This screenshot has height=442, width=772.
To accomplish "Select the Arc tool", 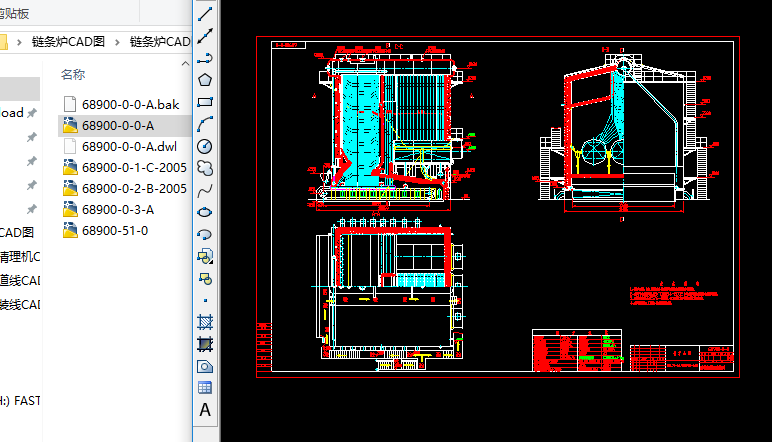I will 205,124.
